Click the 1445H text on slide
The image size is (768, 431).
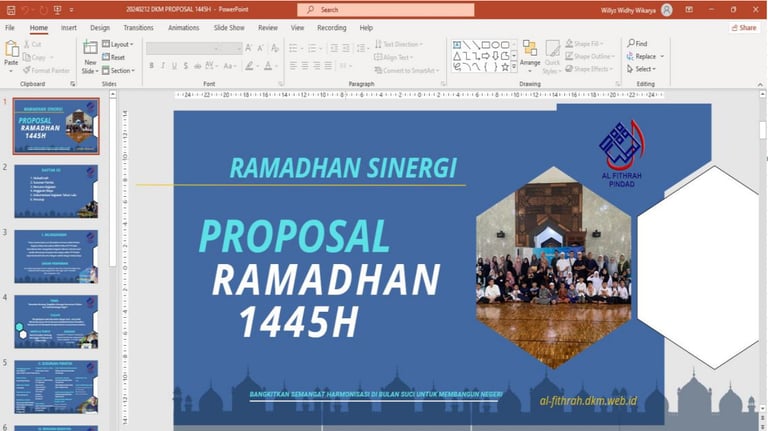[299, 322]
